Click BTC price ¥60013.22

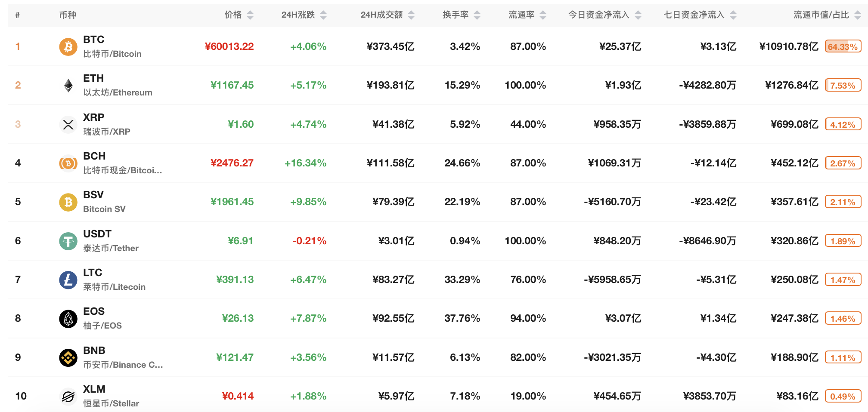point(229,46)
